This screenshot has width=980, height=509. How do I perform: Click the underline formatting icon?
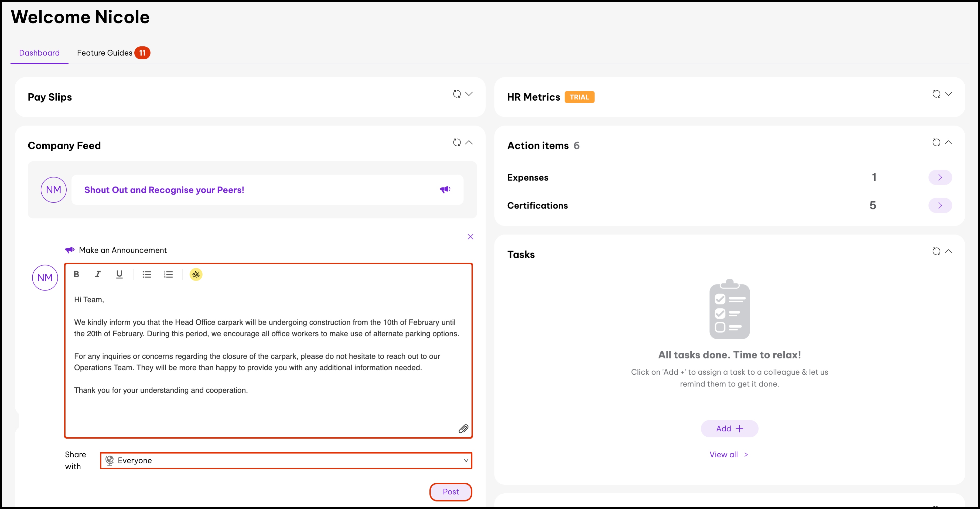coord(119,274)
